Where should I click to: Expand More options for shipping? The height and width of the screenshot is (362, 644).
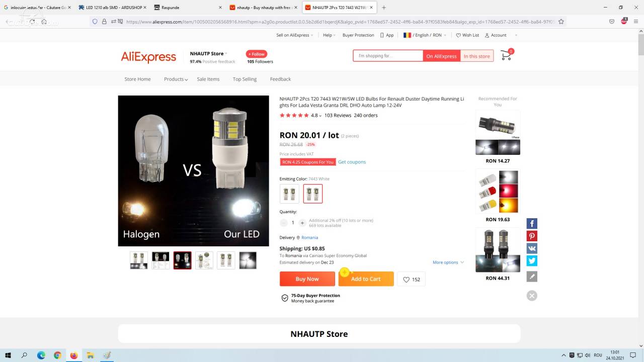click(448, 262)
